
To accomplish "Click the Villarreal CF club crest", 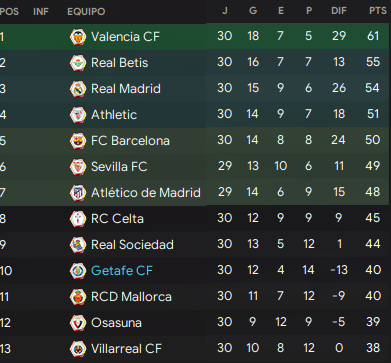I will [78, 349].
